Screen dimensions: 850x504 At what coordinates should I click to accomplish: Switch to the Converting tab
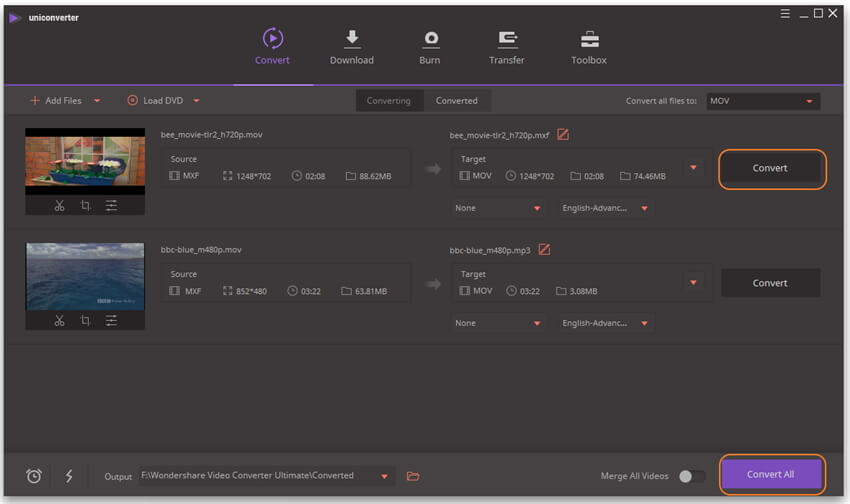pos(389,101)
